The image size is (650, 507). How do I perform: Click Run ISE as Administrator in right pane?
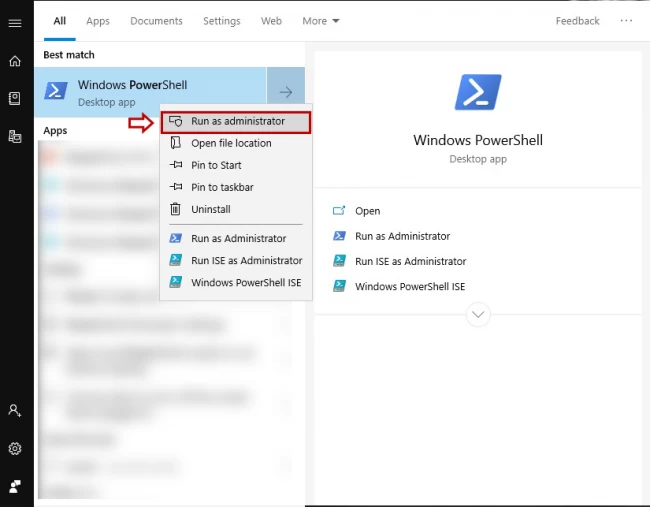(x=410, y=261)
